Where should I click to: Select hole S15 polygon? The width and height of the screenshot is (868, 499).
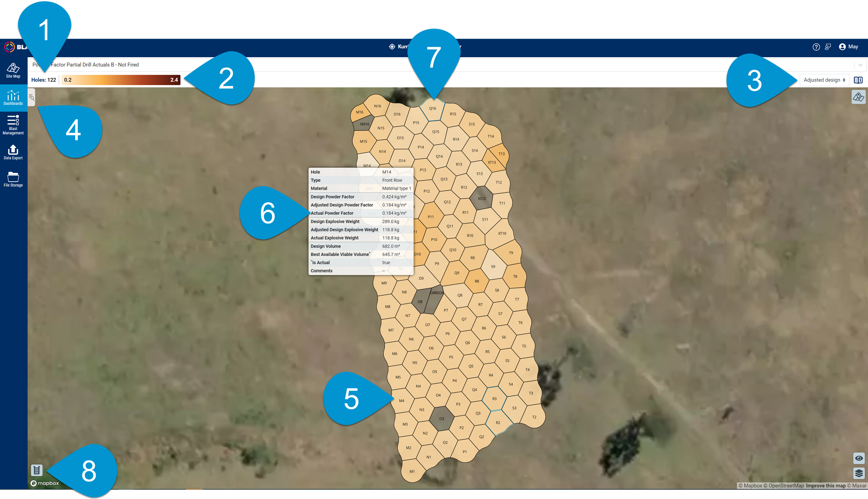click(472, 124)
